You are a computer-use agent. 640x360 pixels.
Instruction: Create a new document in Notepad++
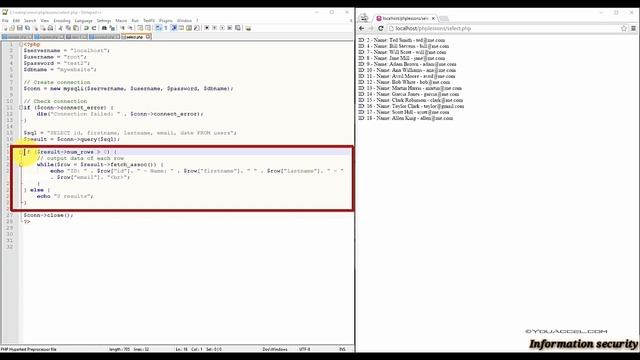pyautogui.click(x=5, y=28)
